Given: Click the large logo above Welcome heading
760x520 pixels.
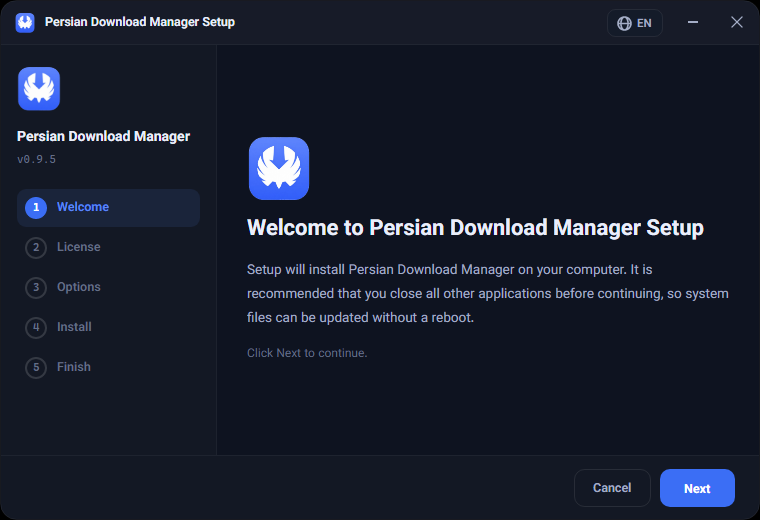Looking at the screenshot, I should 279,168.
